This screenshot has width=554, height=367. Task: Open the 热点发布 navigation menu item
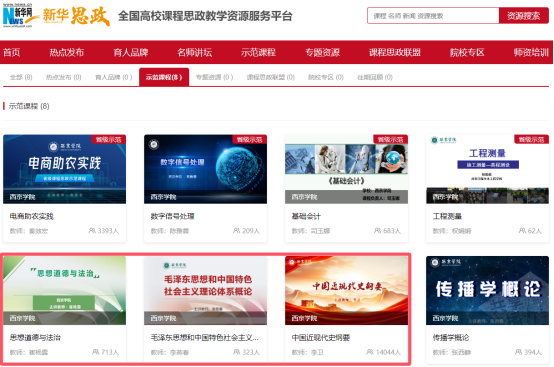pyautogui.click(x=66, y=53)
